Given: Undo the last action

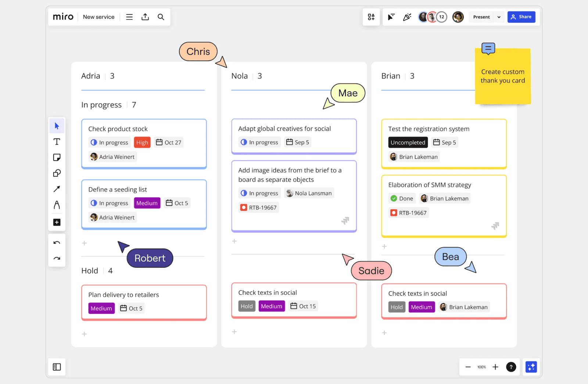Looking at the screenshot, I should point(57,242).
